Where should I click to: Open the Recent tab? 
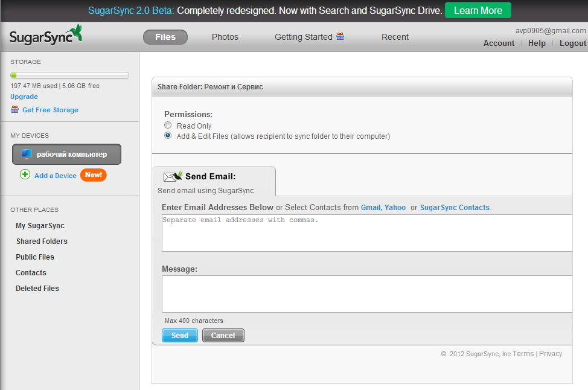coord(395,37)
